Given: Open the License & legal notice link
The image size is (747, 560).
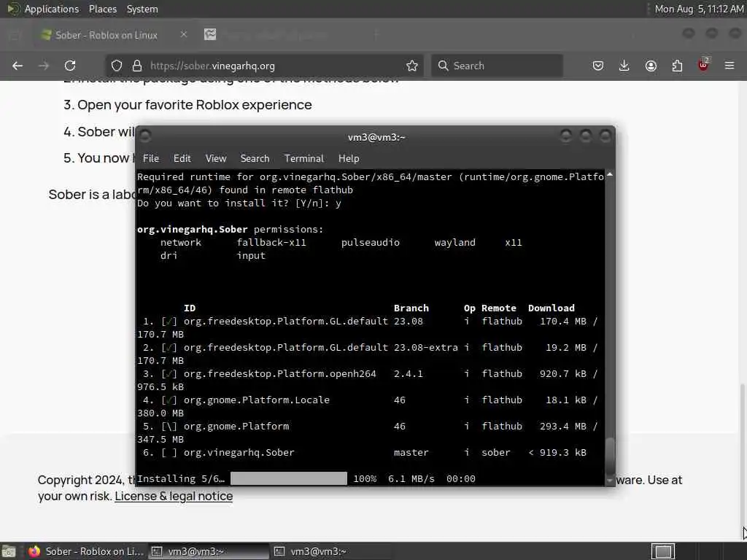Looking at the screenshot, I should 174,496.
